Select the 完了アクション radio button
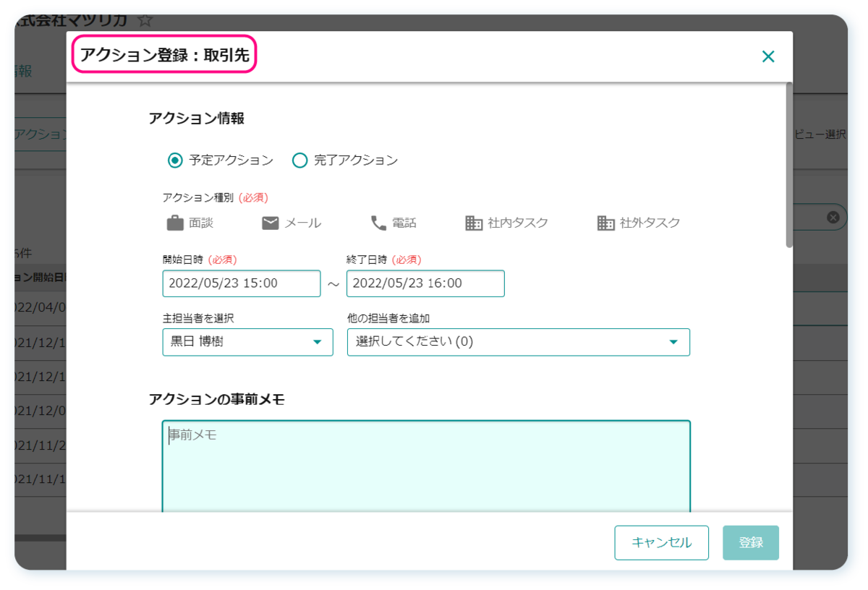The width and height of the screenshot is (868, 590). 299,161
